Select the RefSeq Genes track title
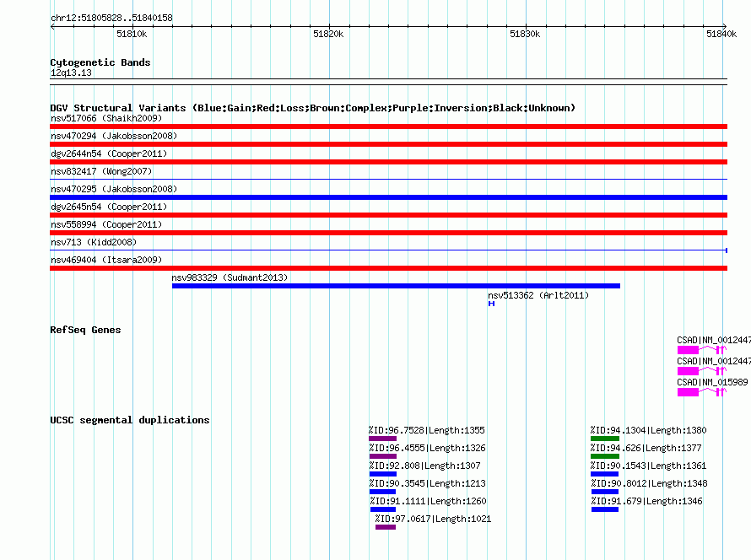Screen dimensions: 751x560 (85, 330)
